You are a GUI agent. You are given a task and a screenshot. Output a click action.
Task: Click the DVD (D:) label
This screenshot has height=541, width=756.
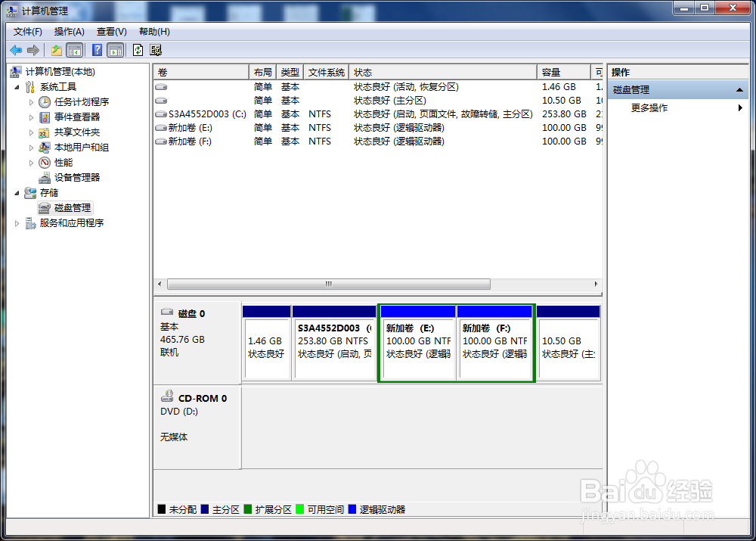179,412
